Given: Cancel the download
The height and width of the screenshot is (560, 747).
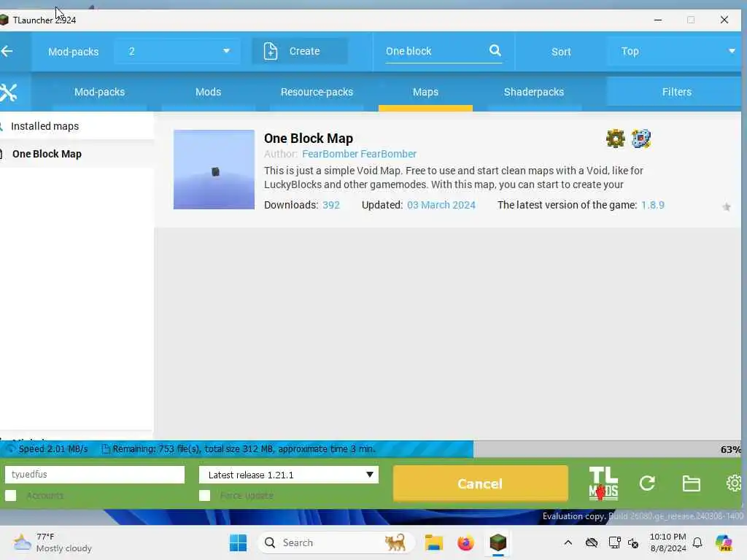Looking at the screenshot, I should [480, 484].
